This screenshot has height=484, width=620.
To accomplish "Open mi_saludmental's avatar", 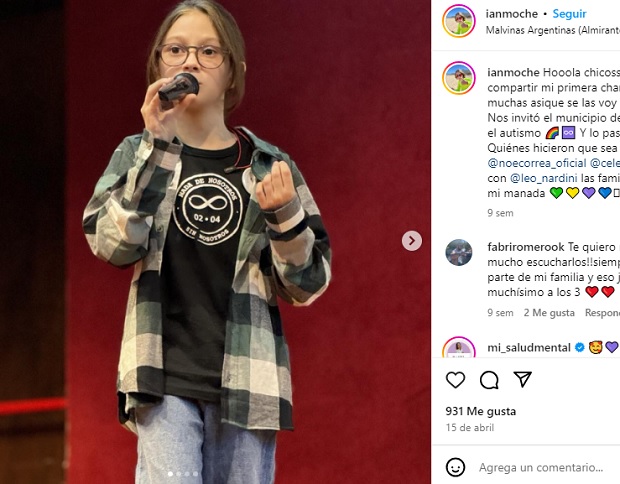I will (x=459, y=347).
